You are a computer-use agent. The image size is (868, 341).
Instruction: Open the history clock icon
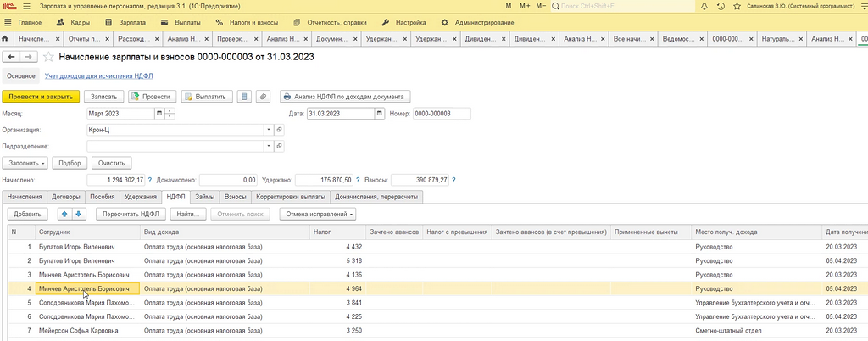(721, 7)
